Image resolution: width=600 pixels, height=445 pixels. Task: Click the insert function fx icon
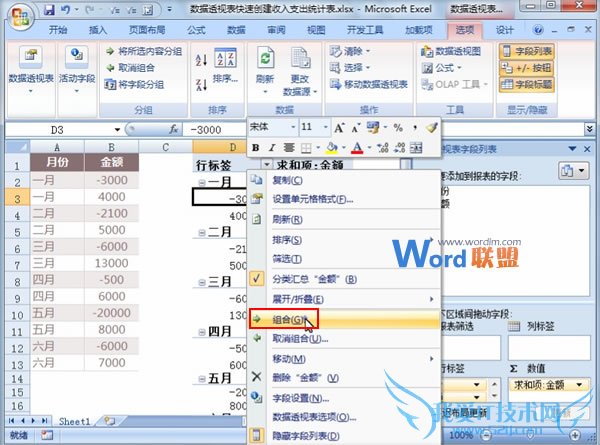[x=173, y=130]
